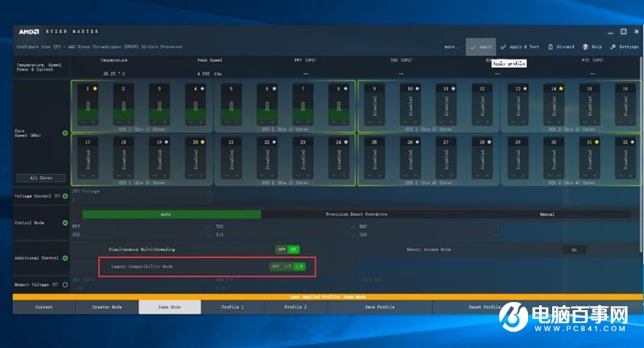Toggle the Core Speed green indicator
The height and width of the screenshot is (348, 644).
pos(65,133)
